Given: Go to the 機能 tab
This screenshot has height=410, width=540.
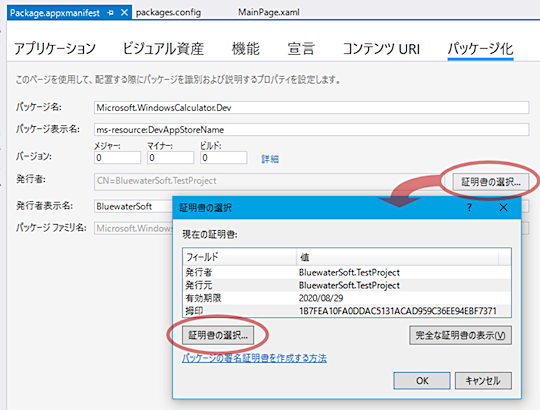Looking at the screenshot, I should coord(246,49).
